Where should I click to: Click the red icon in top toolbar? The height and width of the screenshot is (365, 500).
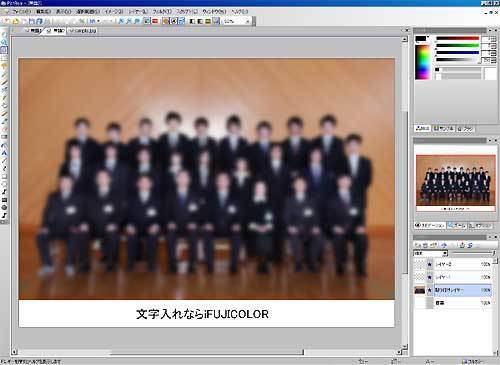pos(155,21)
